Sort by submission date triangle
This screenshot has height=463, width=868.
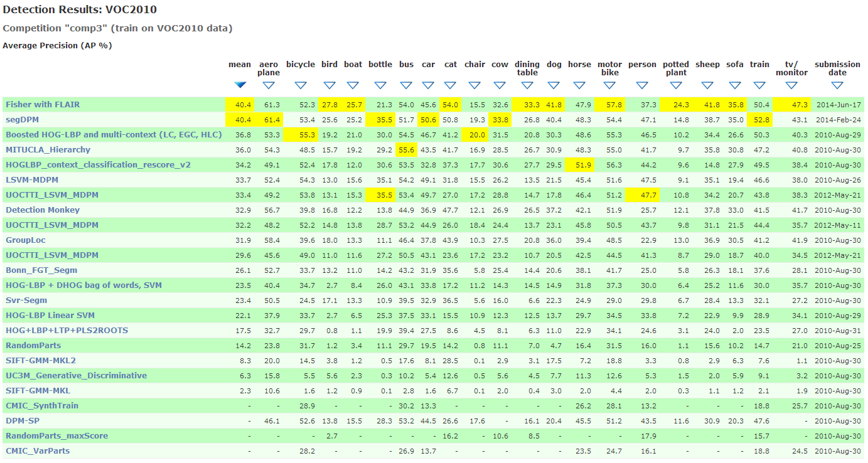click(837, 85)
